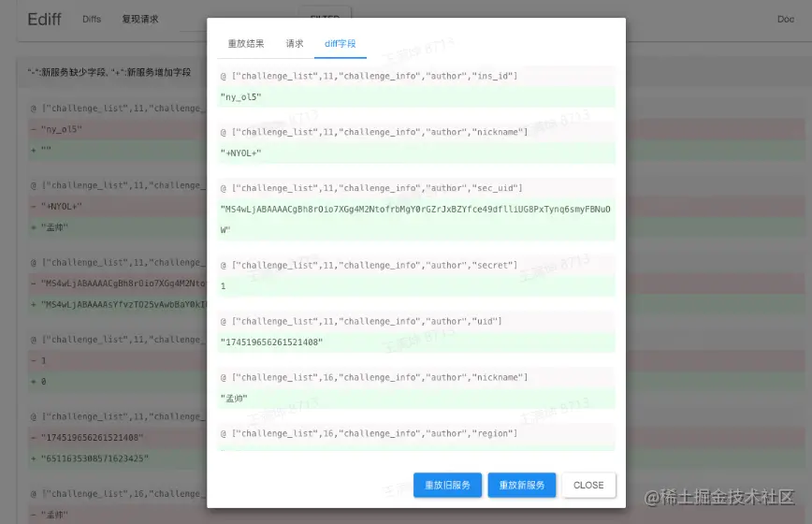Image resolution: width=812 pixels, height=524 pixels.
Task: Click the 重放新服务 button
Action: tap(521, 485)
